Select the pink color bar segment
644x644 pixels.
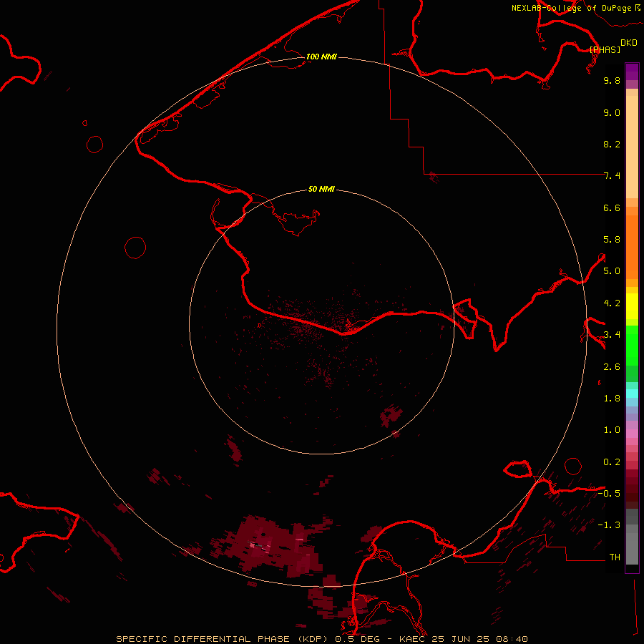point(632,434)
